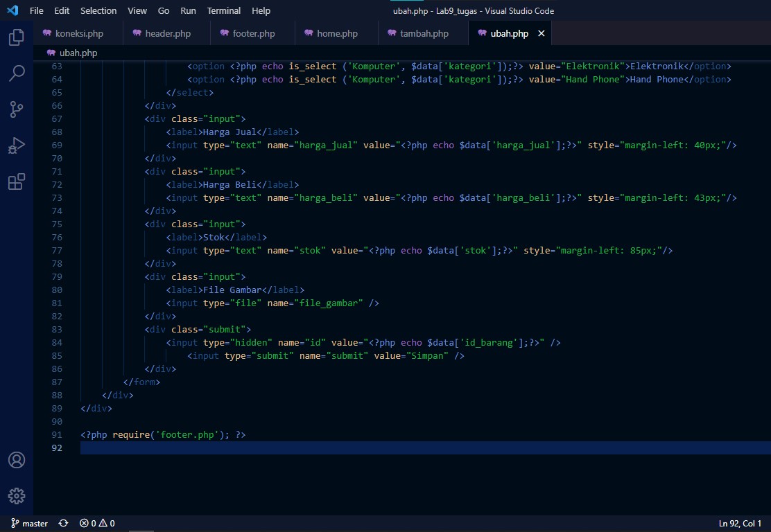The image size is (771, 532).
Task: Click the Synchronize Changes icon in status bar
Action: click(x=63, y=523)
